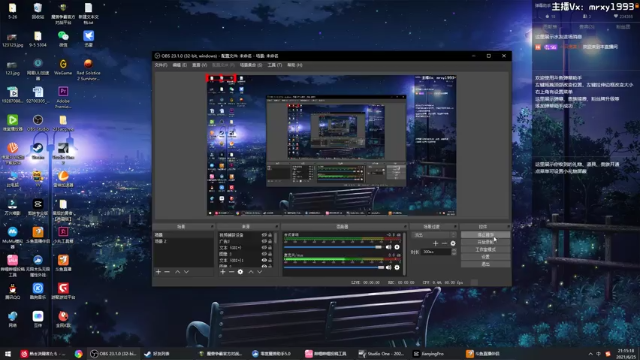Viewport: 640px width, 360px height.
Task: Add a new scene with plus icon
Action: tap(158, 272)
